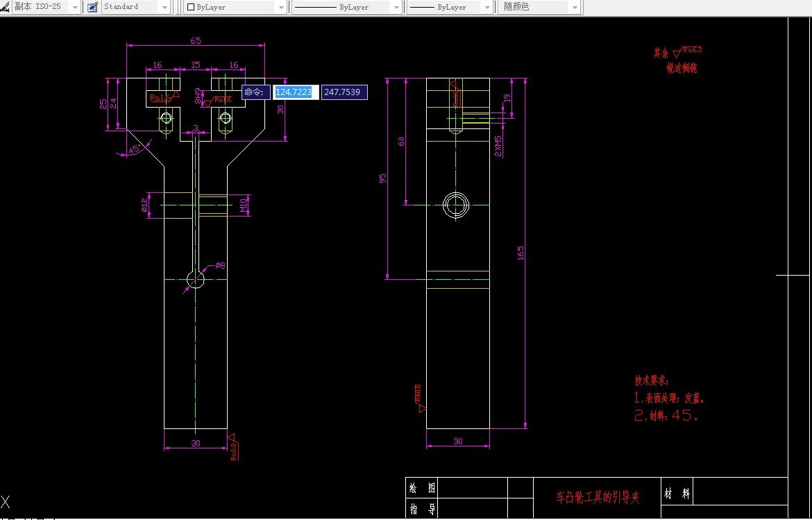
Task: Open the dimension style manager icon
Action: pos(4,7)
